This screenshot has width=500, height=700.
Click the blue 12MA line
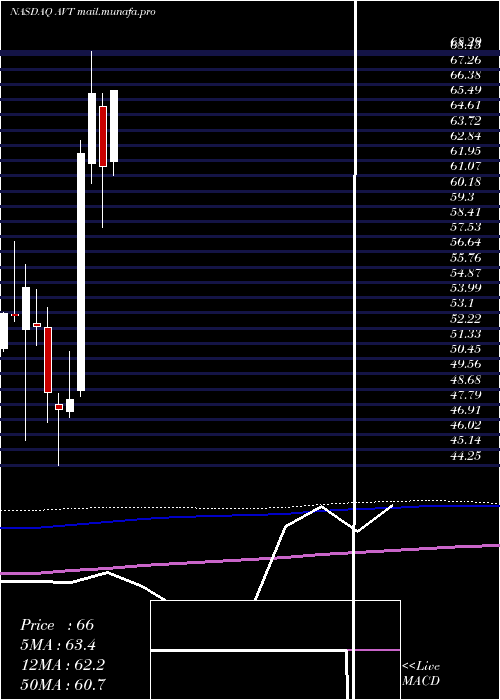pyautogui.click(x=250, y=517)
